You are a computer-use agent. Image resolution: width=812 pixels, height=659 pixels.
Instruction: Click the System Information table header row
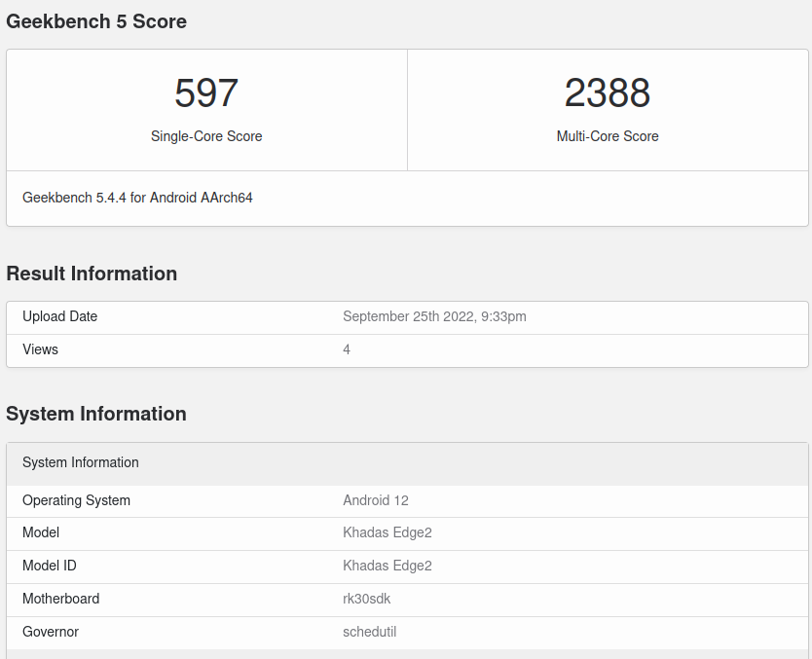tap(407, 464)
